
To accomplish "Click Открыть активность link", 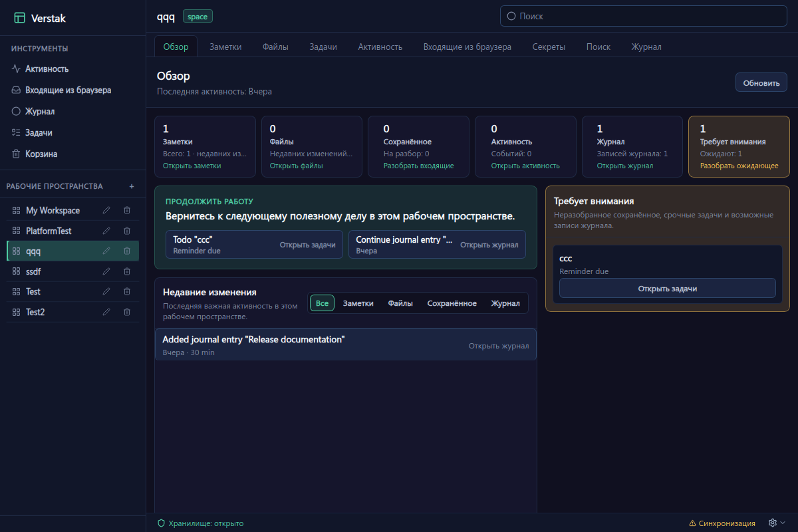I will pos(525,166).
